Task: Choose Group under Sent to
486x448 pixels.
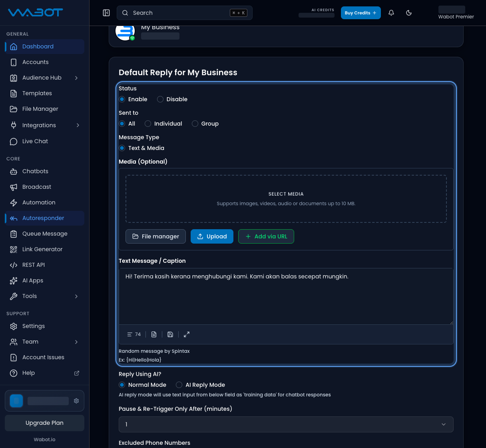Action: coord(195,124)
